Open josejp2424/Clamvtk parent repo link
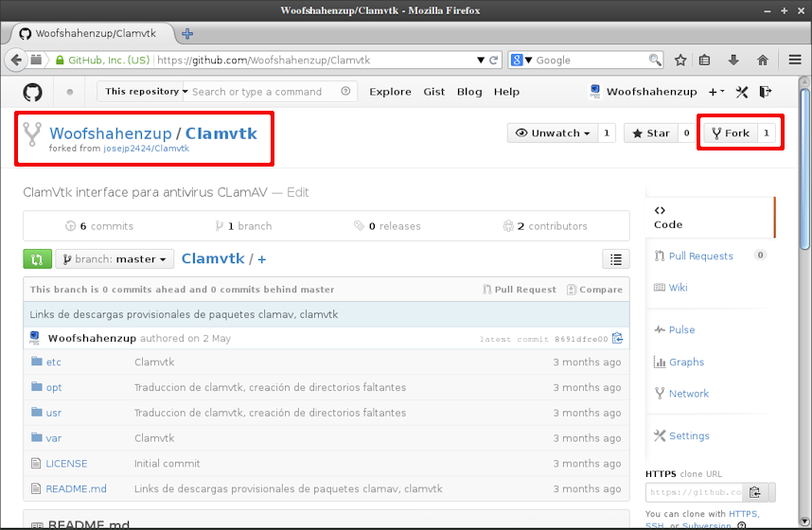 [x=146, y=149]
